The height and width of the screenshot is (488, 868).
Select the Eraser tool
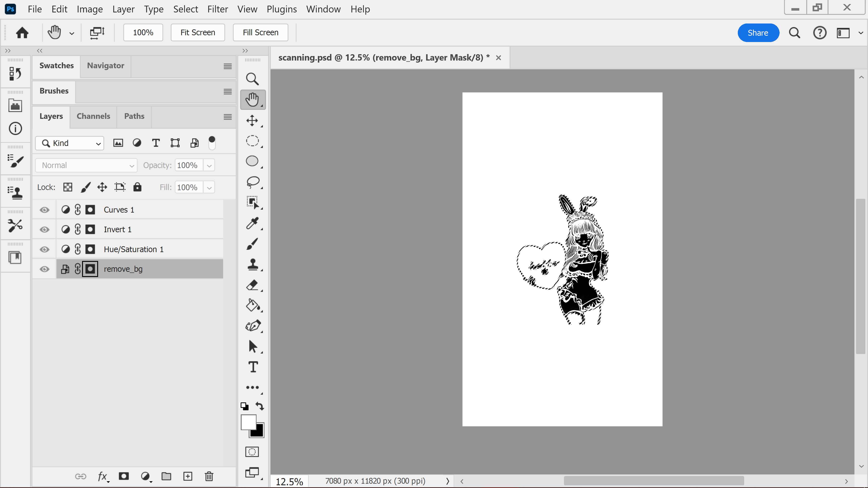[252, 285]
